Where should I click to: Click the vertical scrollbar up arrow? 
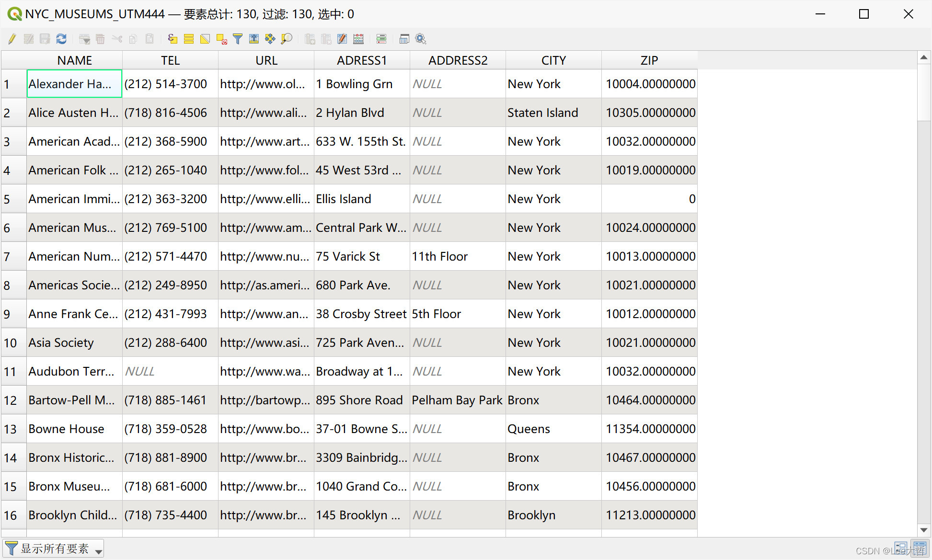924,57
